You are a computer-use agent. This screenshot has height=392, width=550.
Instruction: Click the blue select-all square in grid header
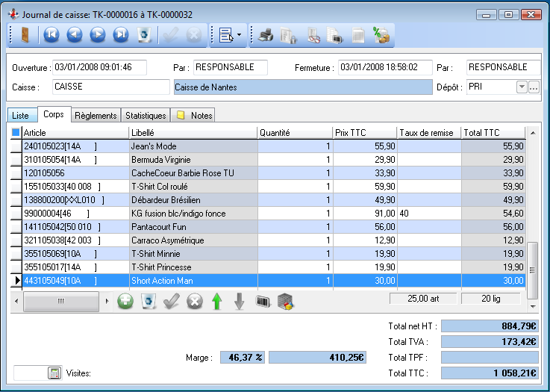tap(16, 132)
